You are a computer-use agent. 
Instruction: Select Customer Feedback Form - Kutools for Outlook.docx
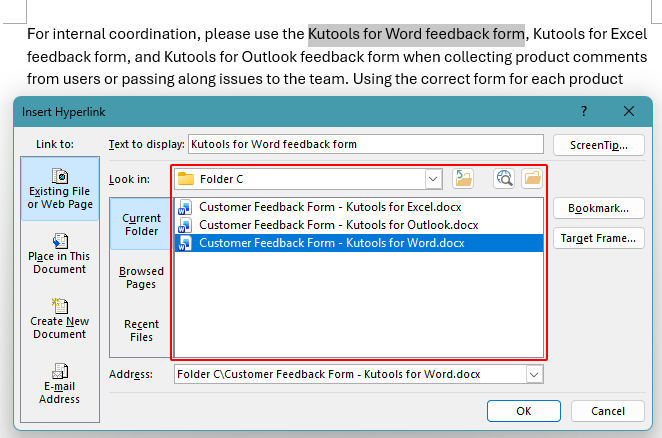(x=359, y=225)
